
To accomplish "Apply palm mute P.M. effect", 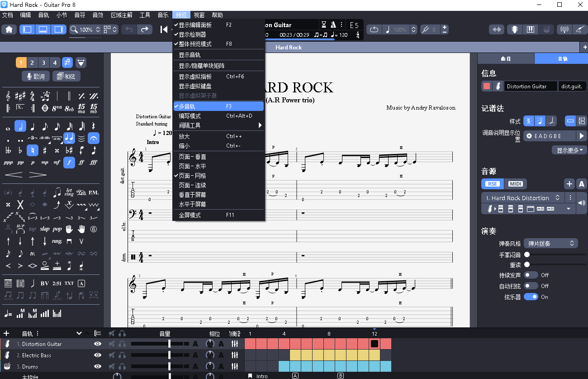I will [94, 192].
